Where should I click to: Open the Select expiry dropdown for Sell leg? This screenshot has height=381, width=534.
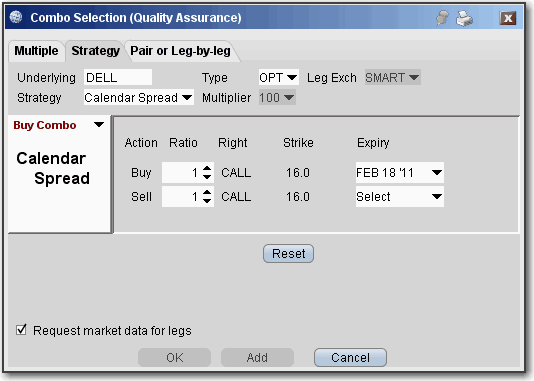pos(399,196)
